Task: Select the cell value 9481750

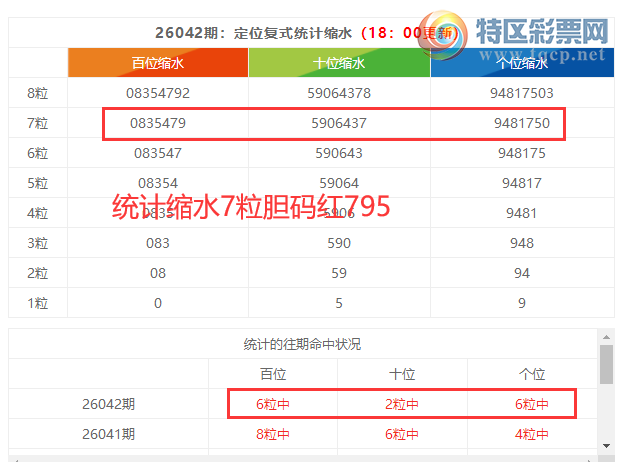Action: pyautogui.click(x=522, y=123)
